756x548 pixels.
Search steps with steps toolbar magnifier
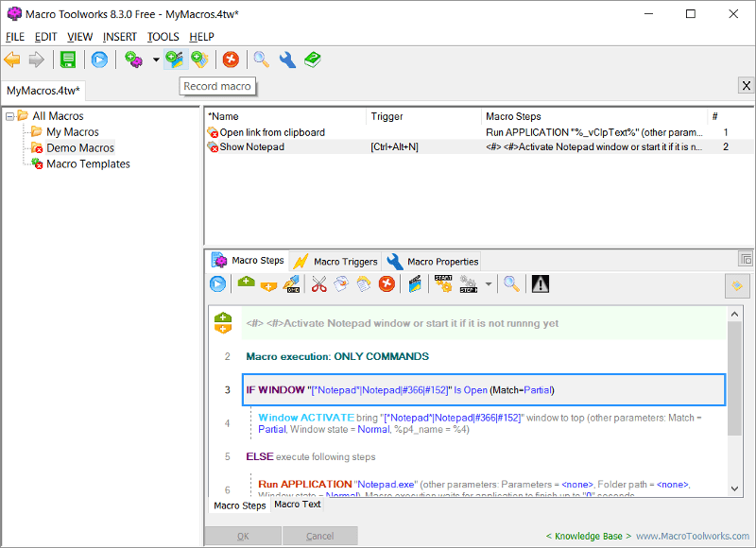(511, 283)
